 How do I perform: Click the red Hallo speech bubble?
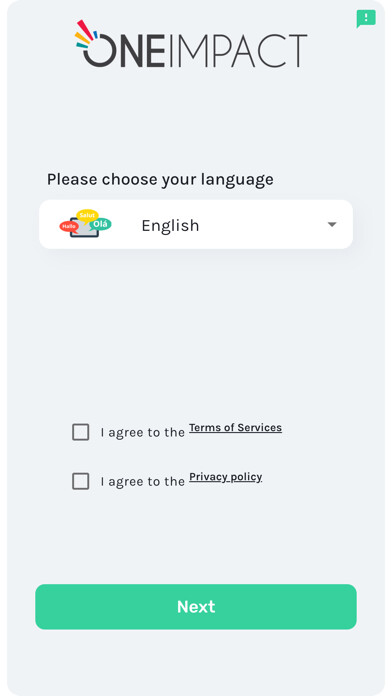click(69, 226)
